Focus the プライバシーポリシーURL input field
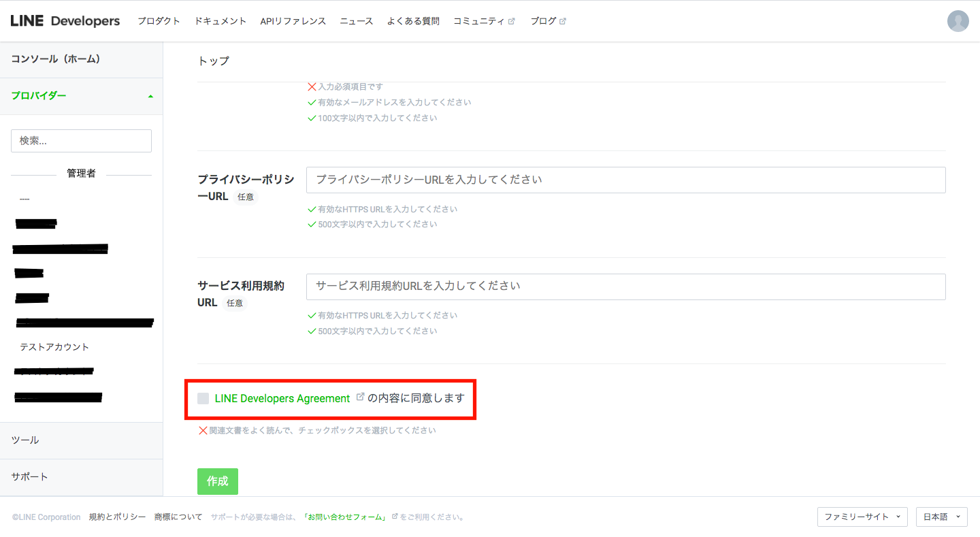The height and width of the screenshot is (537, 980). click(625, 180)
